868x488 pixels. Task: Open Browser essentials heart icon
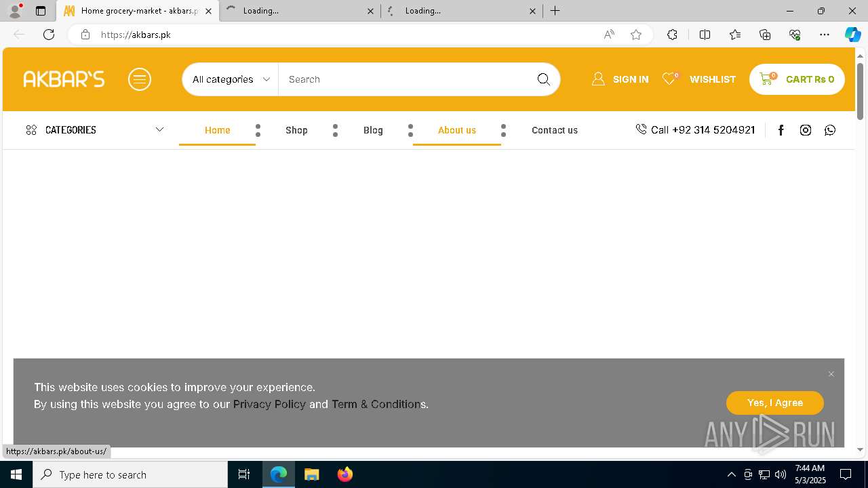coord(795,35)
